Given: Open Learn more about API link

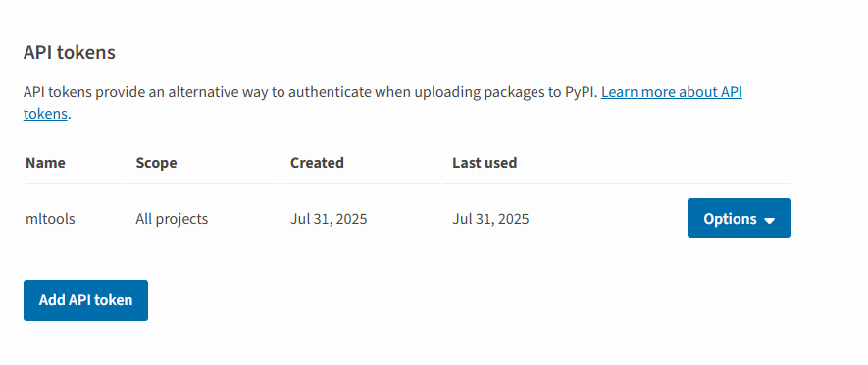Looking at the screenshot, I should [x=672, y=92].
